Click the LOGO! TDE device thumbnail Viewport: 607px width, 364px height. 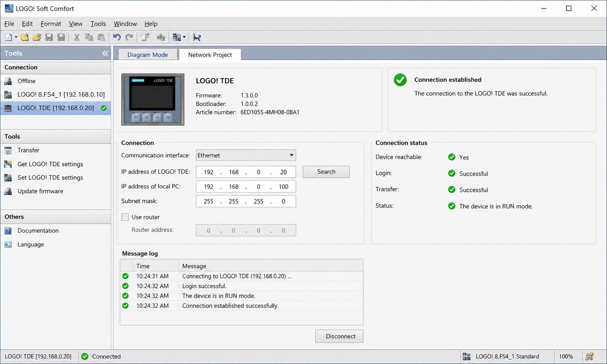pyautogui.click(x=153, y=99)
